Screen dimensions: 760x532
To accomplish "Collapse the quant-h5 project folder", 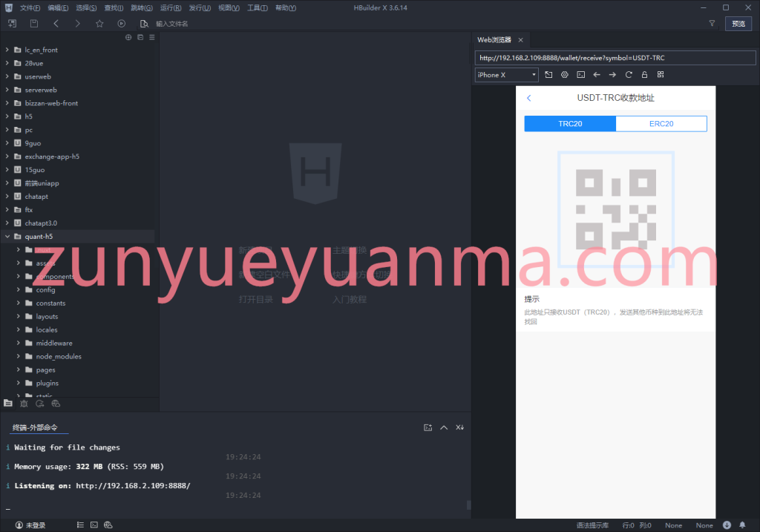I will click(x=7, y=237).
